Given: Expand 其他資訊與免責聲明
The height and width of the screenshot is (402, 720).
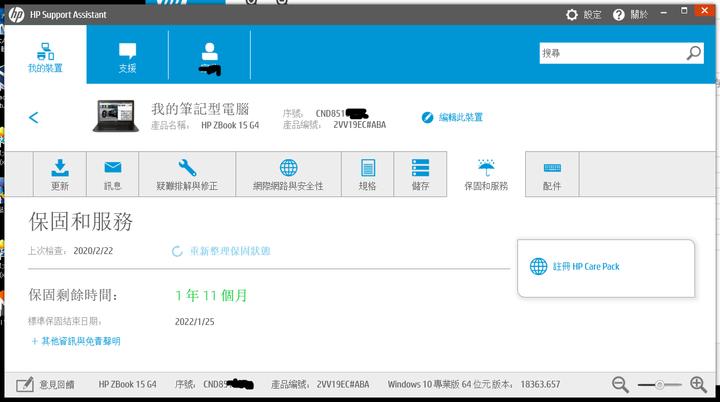Looking at the screenshot, I should coord(76,341).
